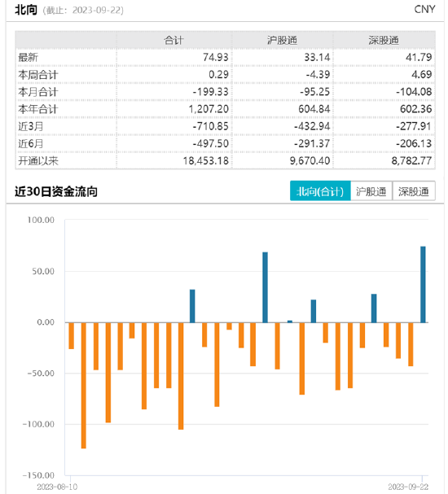Click the lowest orange bar near -125

84,385
